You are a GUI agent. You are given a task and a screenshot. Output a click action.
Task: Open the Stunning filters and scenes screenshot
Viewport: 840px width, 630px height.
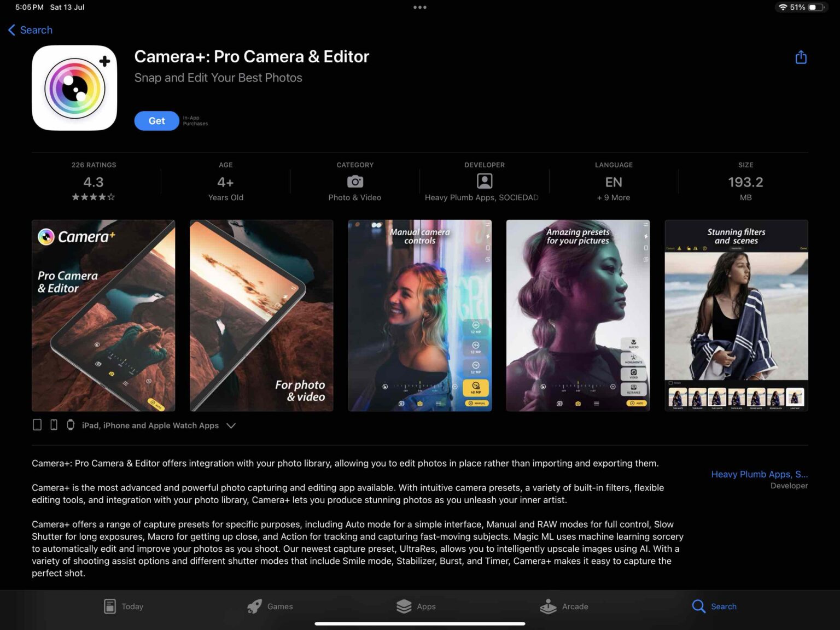(736, 316)
